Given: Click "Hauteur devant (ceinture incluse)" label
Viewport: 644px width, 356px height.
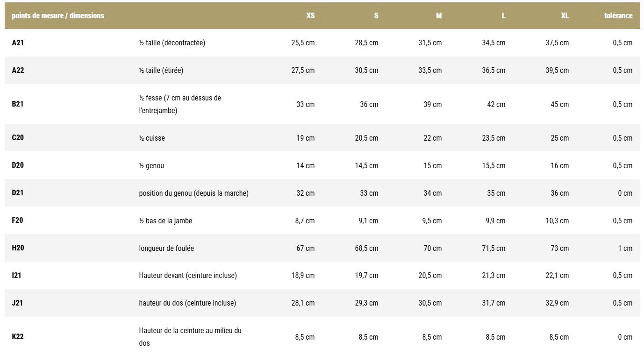Looking at the screenshot, I should [187, 275].
